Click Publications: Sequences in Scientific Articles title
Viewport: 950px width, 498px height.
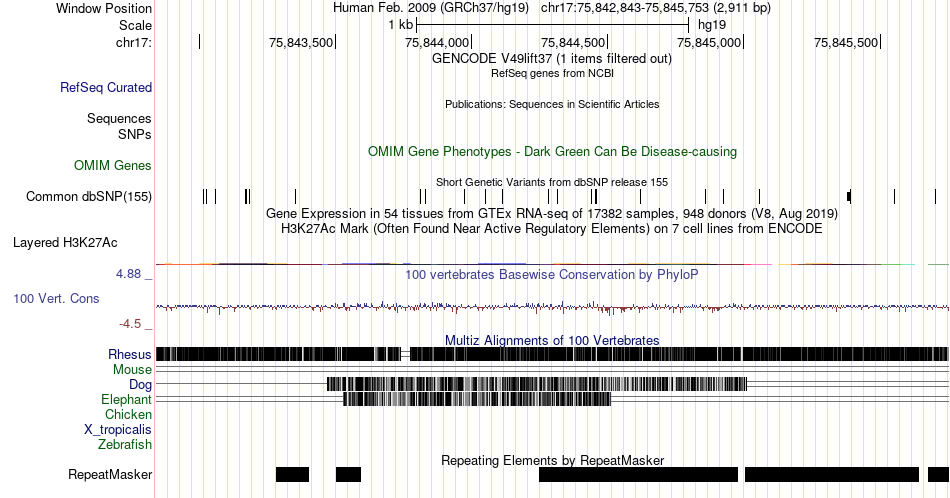tap(552, 104)
